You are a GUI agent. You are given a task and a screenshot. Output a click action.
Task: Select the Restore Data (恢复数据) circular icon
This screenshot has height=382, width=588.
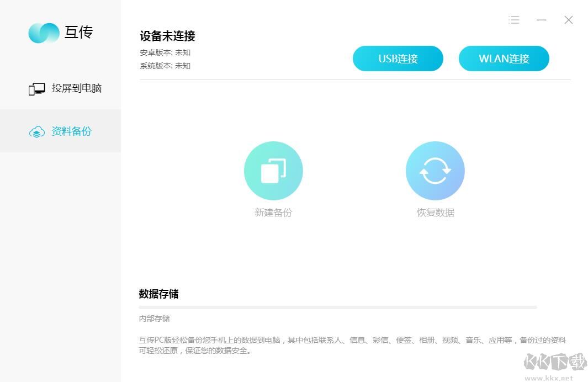click(435, 171)
